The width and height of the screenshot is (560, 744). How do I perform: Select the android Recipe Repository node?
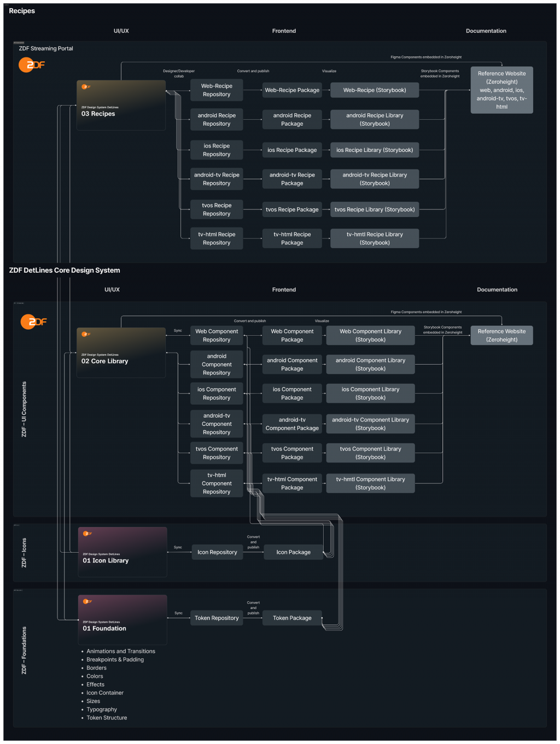(217, 120)
